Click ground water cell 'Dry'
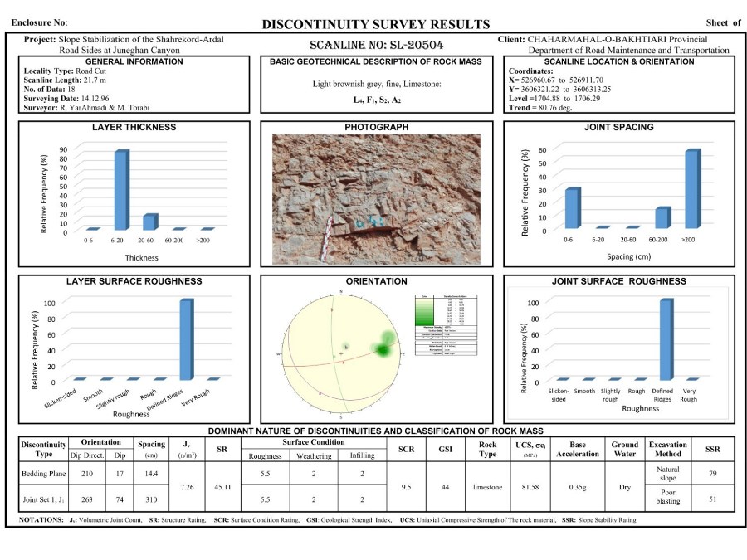The width and height of the screenshot is (747, 560). point(624,487)
